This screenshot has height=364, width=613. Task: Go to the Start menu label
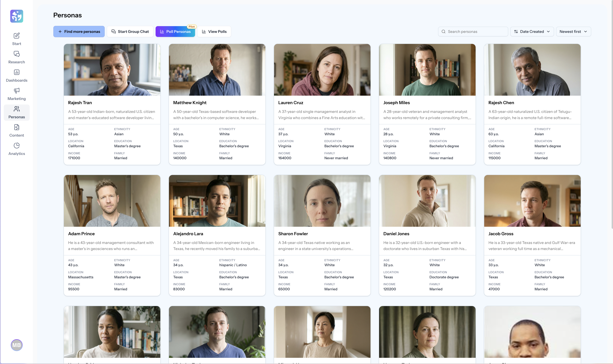tap(17, 44)
